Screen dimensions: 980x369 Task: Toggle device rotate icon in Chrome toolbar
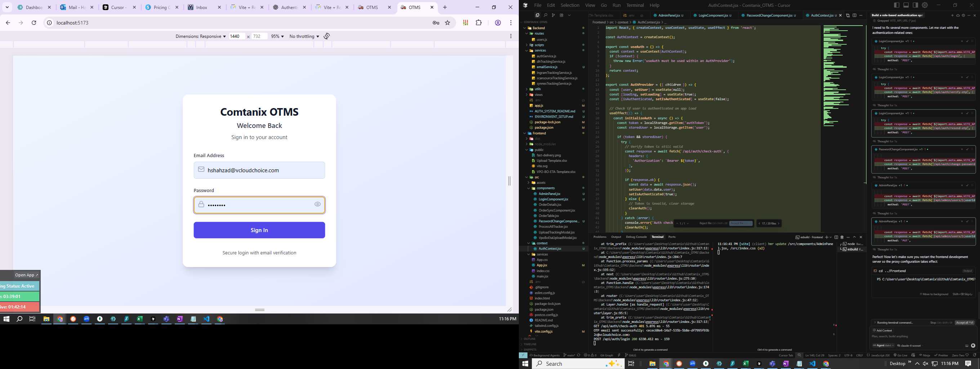click(x=327, y=36)
